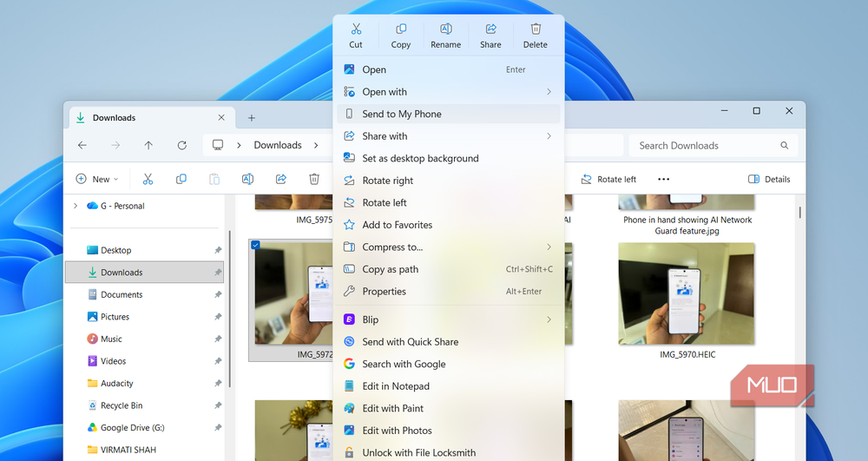Image resolution: width=868 pixels, height=461 pixels.
Task: Click the Back navigation arrow
Action: pyautogui.click(x=82, y=145)
